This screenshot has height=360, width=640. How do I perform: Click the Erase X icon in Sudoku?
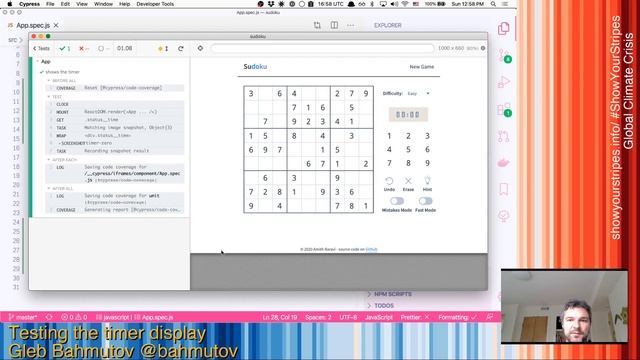coord(408,180)
